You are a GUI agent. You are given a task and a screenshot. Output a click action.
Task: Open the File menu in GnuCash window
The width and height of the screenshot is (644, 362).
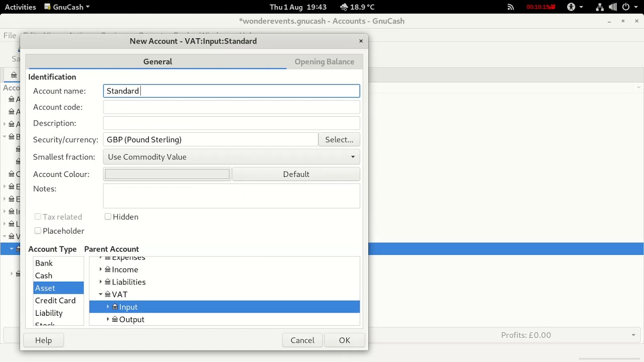tap(10, 35)
